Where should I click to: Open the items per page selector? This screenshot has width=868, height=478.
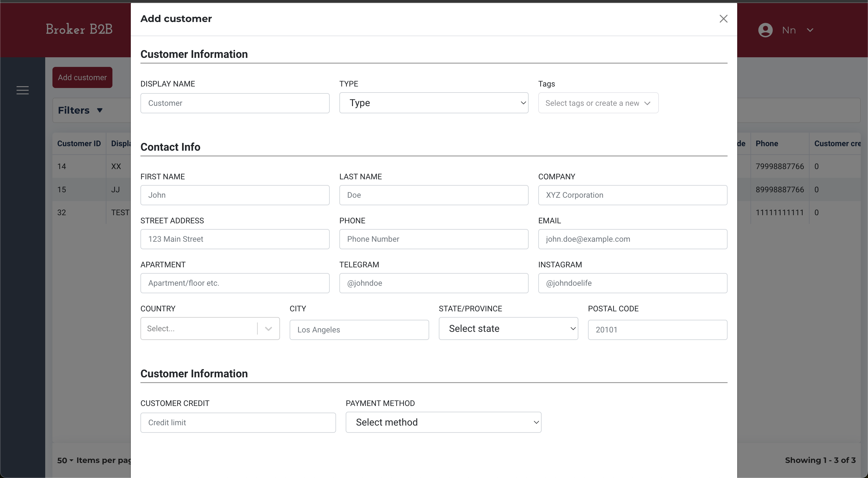click(x=65, y=460)
